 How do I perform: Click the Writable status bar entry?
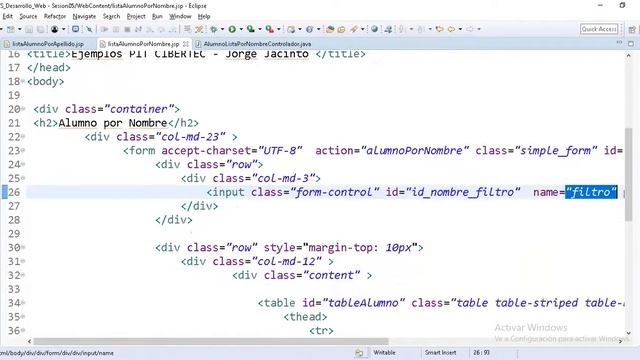[x=384, y=353]
